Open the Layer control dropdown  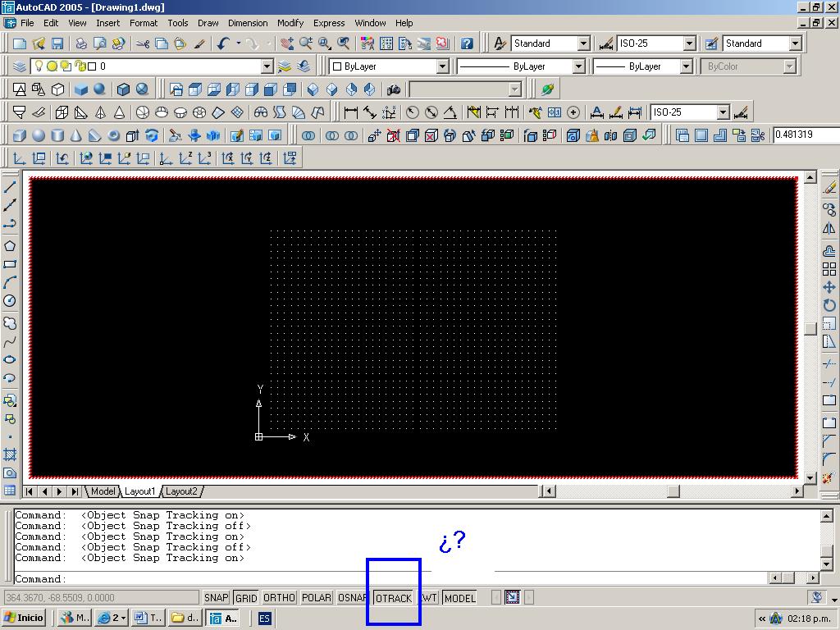pos(267,66)
